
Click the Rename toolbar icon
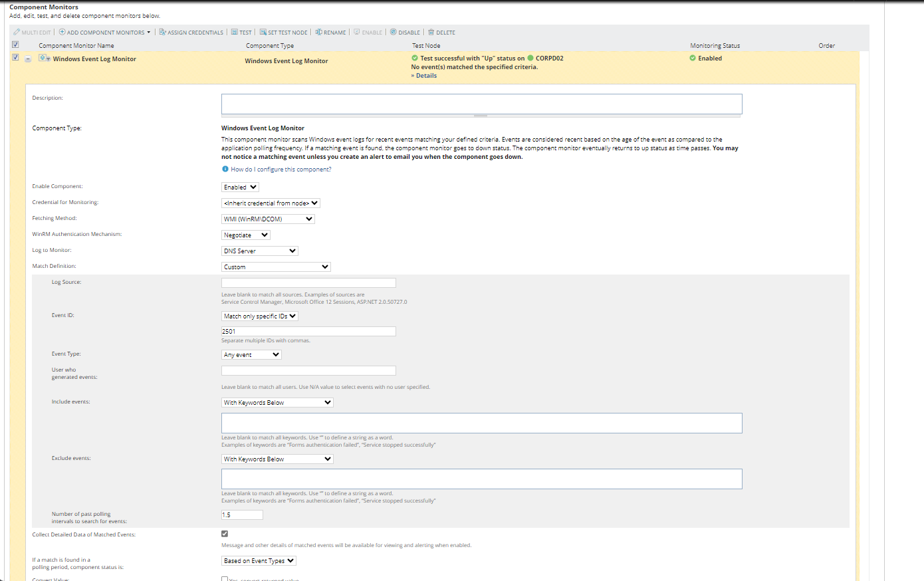[x=319, y=32]
